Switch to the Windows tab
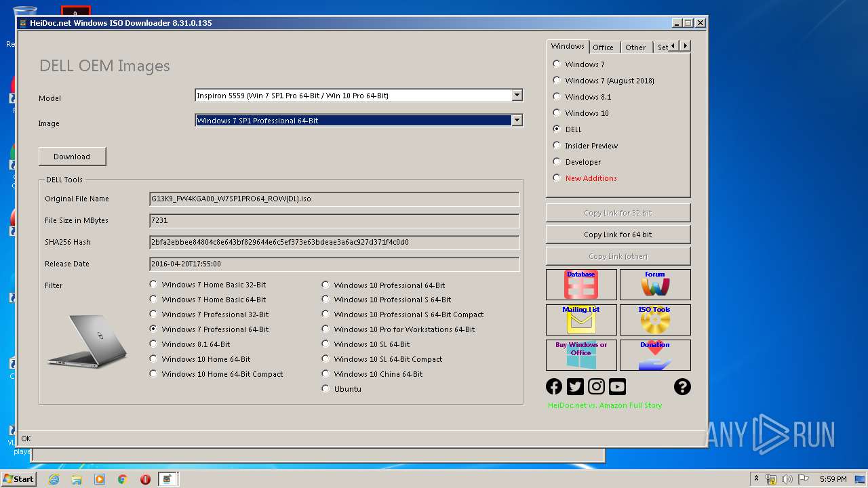 pos(568,46)
